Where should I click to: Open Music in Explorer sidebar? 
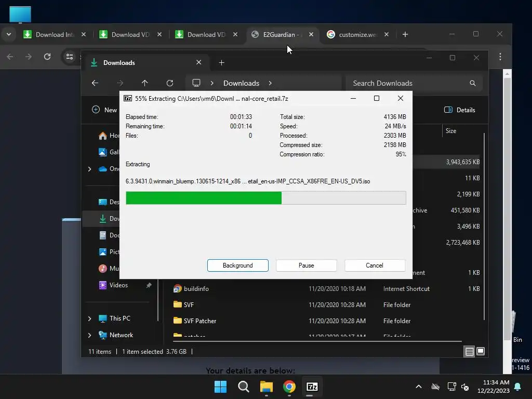[x=108, y=269]
